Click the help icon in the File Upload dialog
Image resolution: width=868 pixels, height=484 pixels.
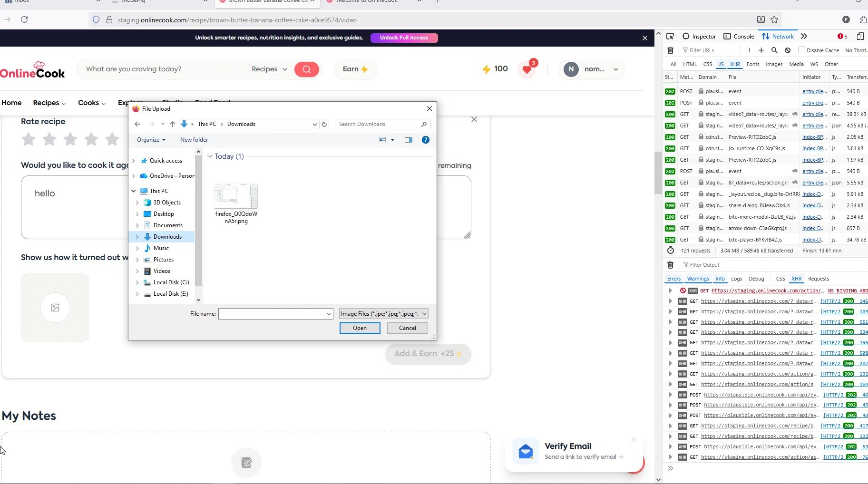coord(426,140)
